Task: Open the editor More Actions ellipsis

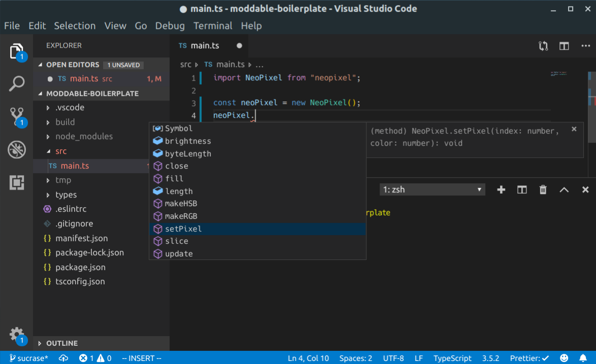Action: [x=586, y=46]
